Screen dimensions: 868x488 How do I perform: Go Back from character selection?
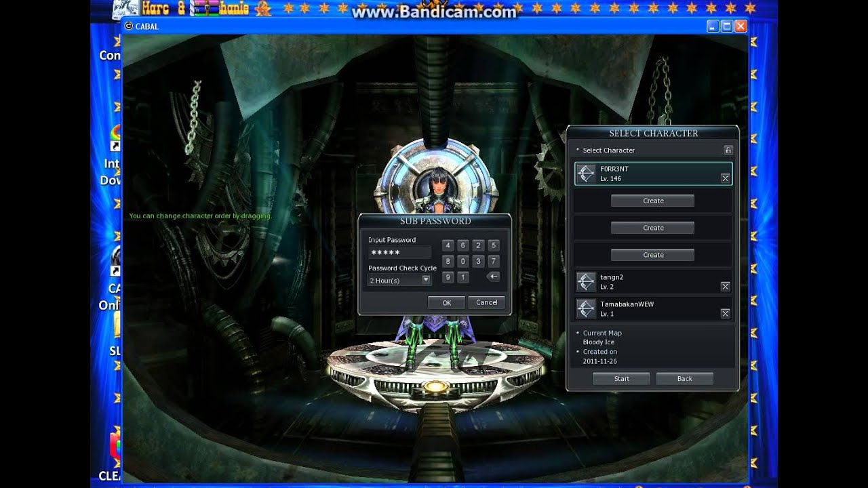point(684,379)
